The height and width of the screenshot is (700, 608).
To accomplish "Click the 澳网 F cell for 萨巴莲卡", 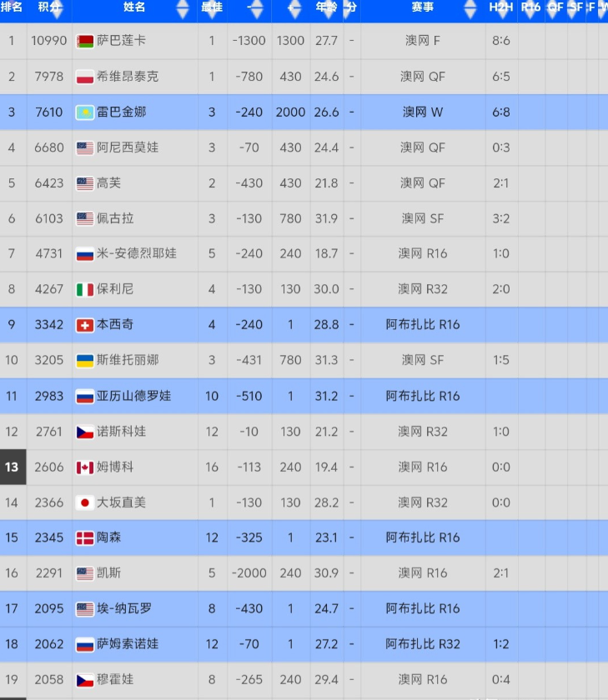I will coord(423,41).
